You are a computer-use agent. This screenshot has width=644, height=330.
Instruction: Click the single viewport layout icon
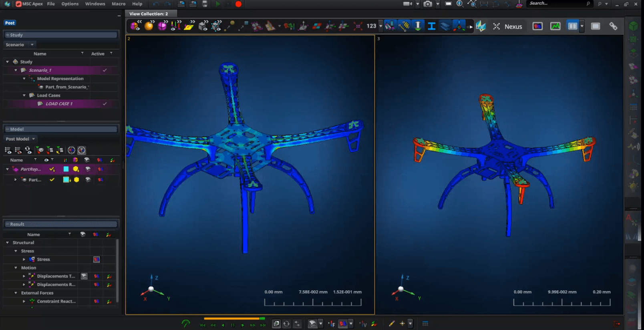point(596,26)
